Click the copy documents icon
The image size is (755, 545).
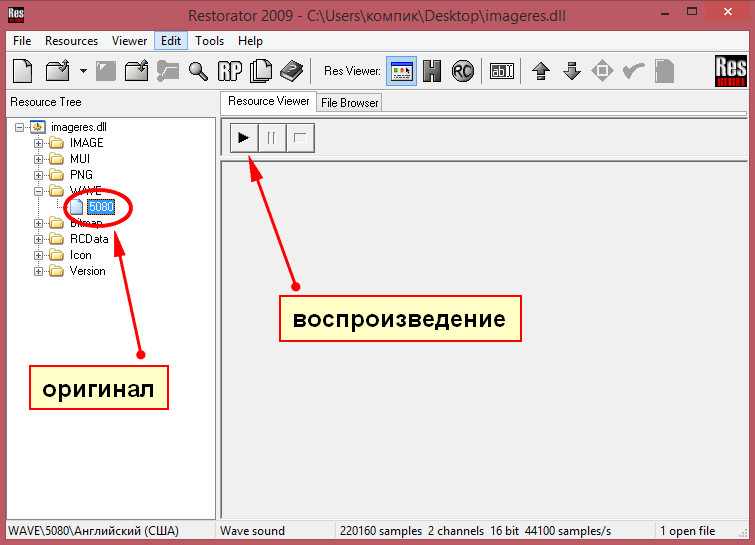pos(261,71)
